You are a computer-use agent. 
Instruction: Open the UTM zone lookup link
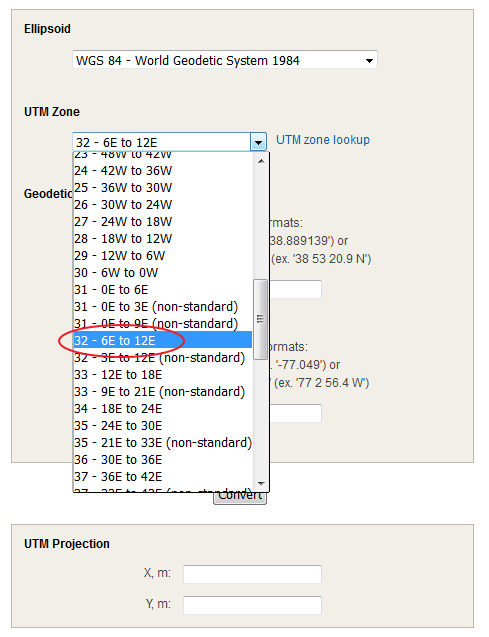(x=323, y=140)
